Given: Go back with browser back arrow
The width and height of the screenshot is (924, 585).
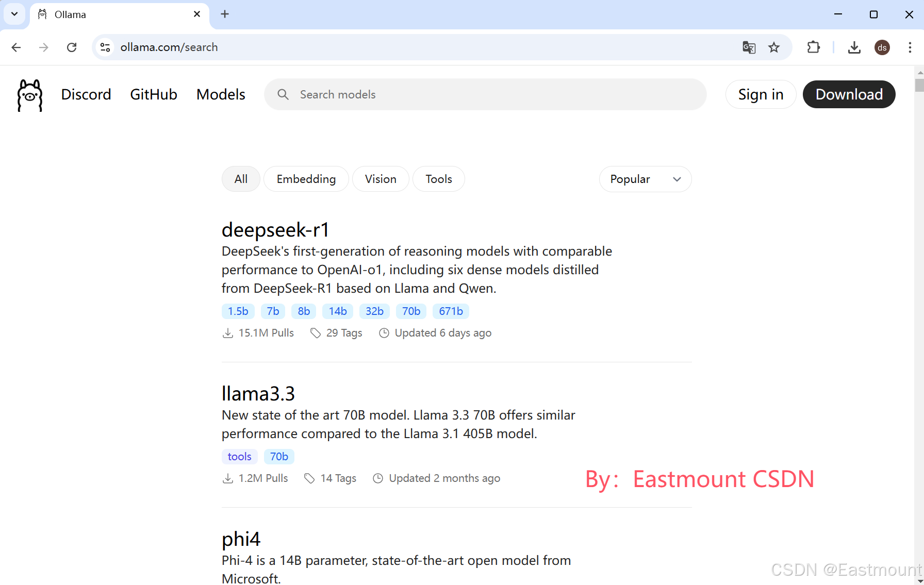Looking at the screenshot, I should click(16, 47).
